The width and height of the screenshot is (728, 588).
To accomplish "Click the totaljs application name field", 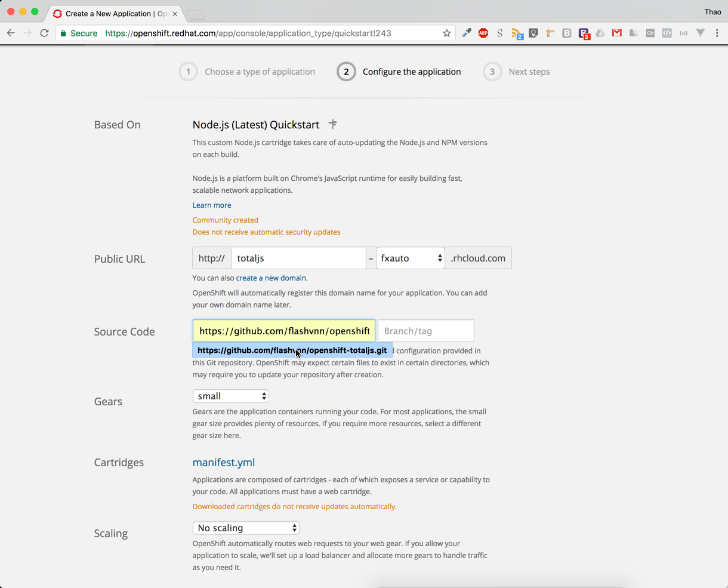I will point(298,258).
